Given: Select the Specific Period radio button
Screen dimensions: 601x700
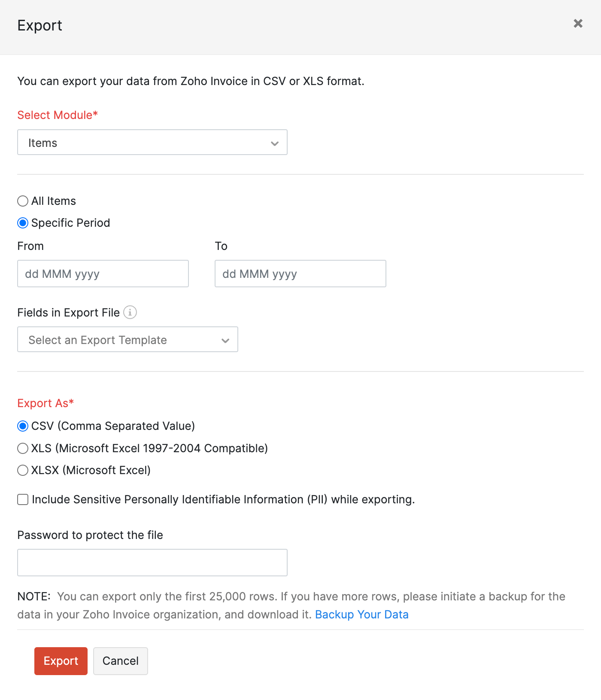Looking at the screenshot, I should 23,222.
